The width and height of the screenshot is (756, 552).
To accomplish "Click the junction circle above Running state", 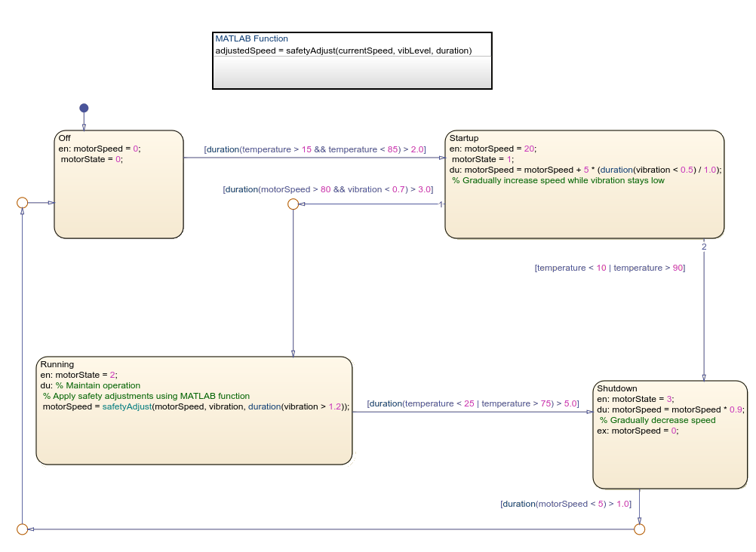I will pyautogui.click(x=293, y=204).
